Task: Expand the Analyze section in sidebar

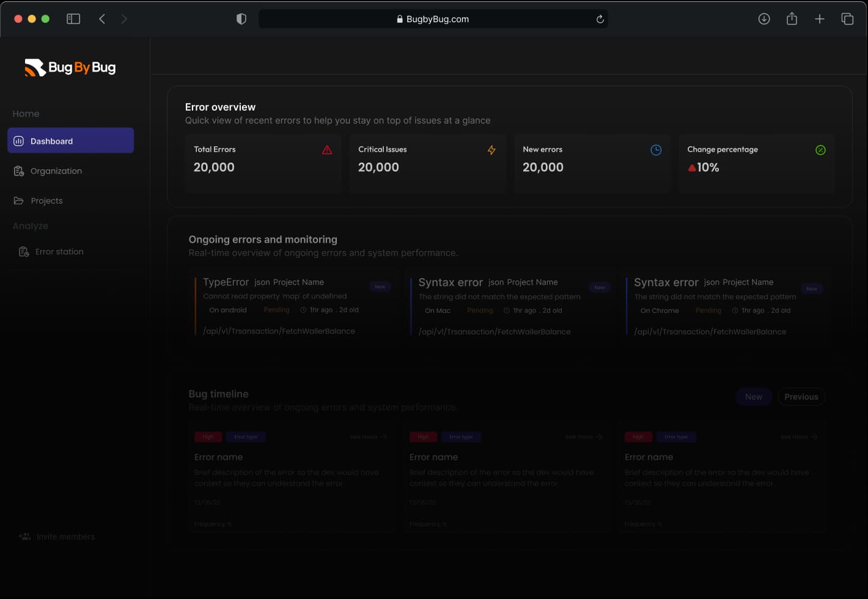Action: 30,226
